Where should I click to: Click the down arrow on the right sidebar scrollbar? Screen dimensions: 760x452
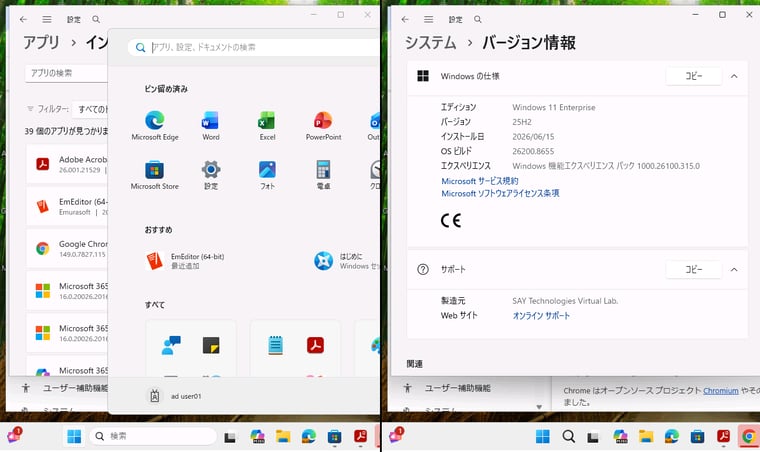[539, 407]
